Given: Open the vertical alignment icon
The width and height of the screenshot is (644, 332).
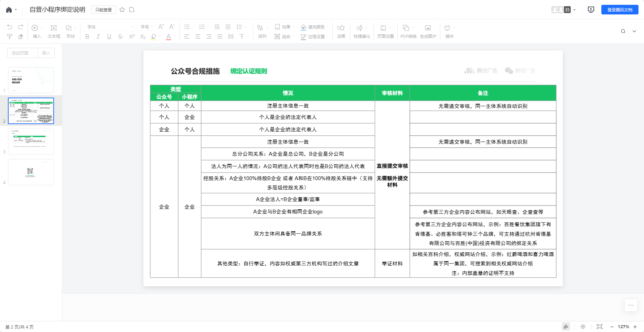Looking at the screenshot, I should (242, 36).
